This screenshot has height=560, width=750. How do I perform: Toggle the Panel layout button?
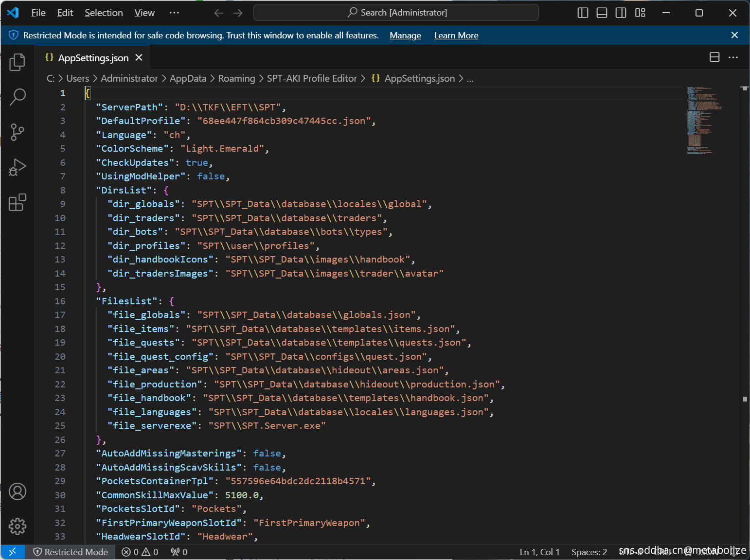pyautogui.click(x=602, y=13)
